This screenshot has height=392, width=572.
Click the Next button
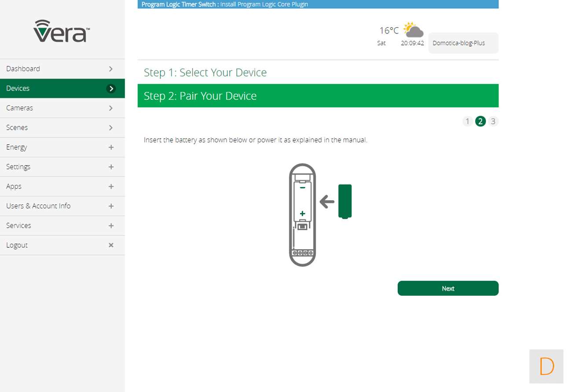(x=447, y=288)
